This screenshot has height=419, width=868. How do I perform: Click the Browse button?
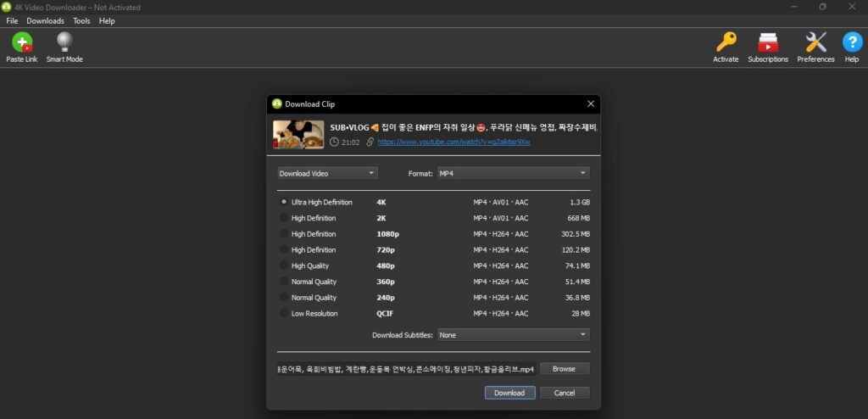coord(564,369)
